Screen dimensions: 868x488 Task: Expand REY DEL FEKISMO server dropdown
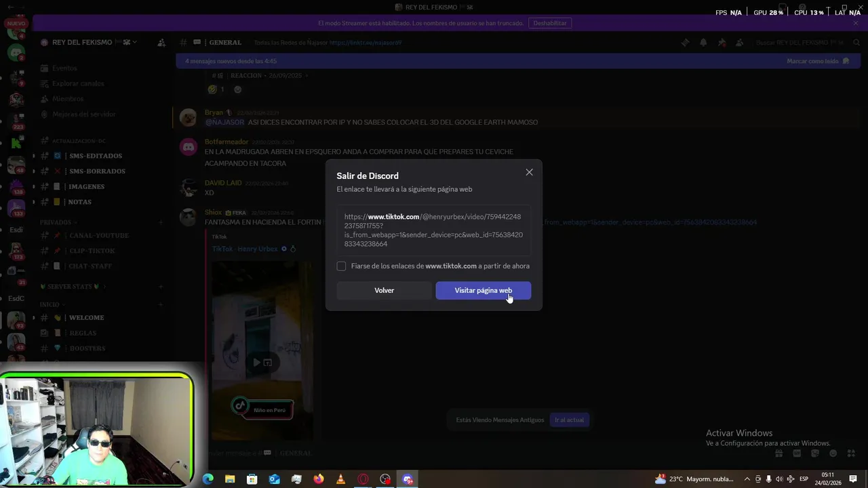[x=134, y=42]
